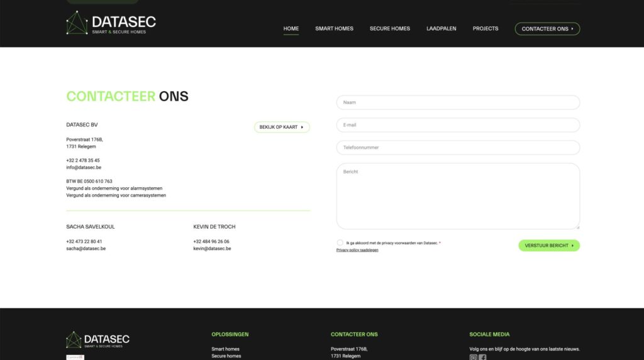
Task: Click the 'Vergund als onderneming voor camerasystemen' text
Action: click(x=116, y=195)
